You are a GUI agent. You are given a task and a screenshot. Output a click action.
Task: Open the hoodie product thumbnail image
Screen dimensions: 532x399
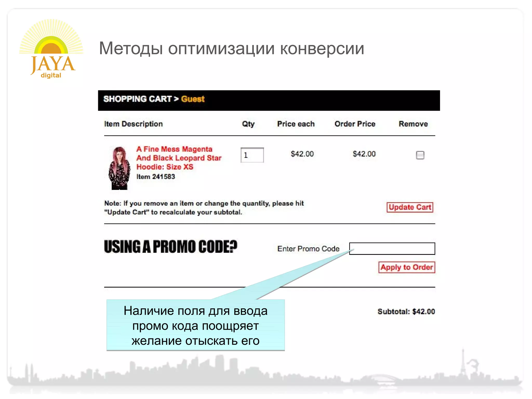[x=119, y=168]
